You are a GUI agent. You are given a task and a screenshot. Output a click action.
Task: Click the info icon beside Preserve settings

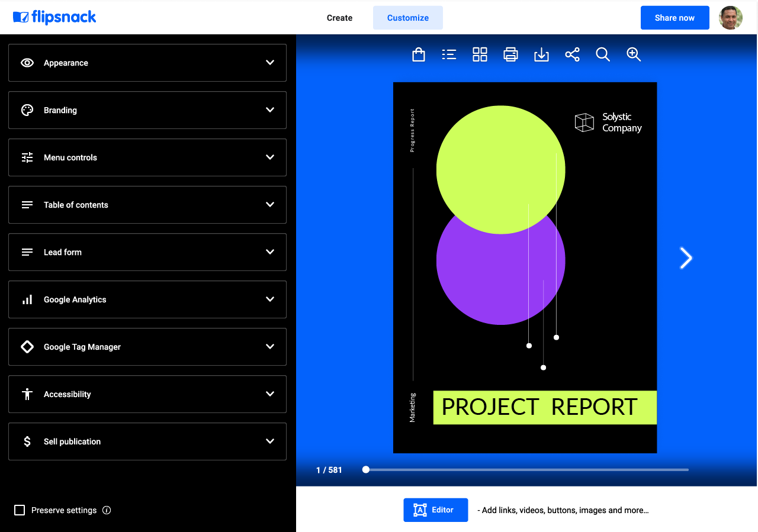[x=107, y=510]
